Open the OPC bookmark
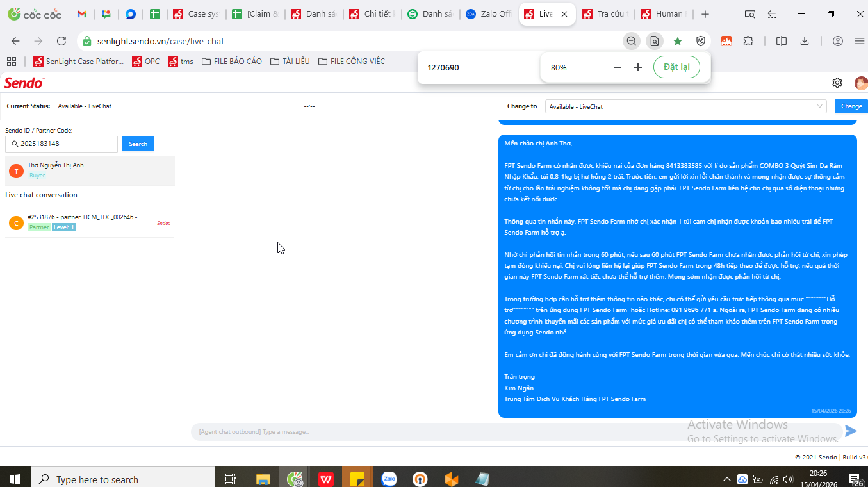Image resolution: width=868 pixels, height=487 pixels. pos(146,62)
